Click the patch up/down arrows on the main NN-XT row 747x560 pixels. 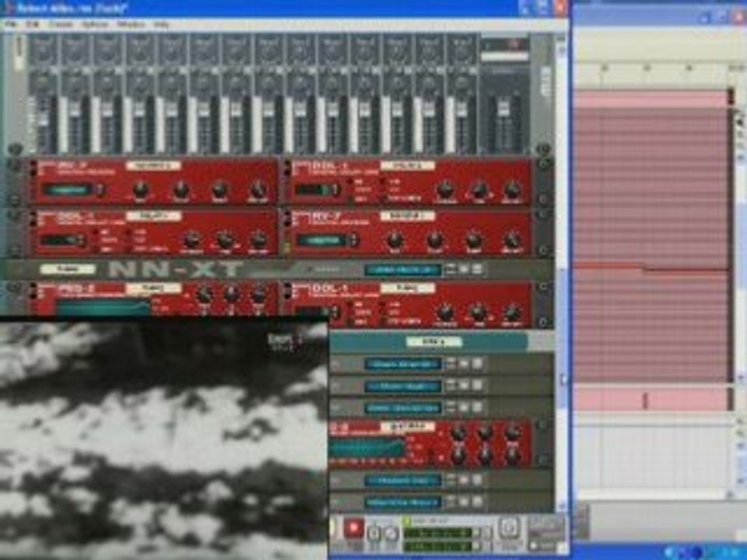tap(451, 270)
